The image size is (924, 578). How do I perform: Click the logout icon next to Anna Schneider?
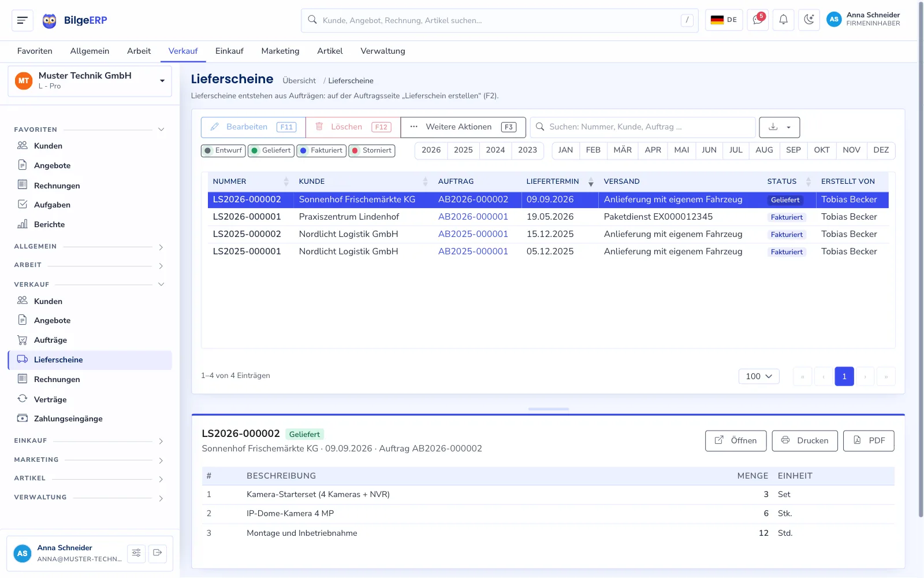(x=158, y=553)
